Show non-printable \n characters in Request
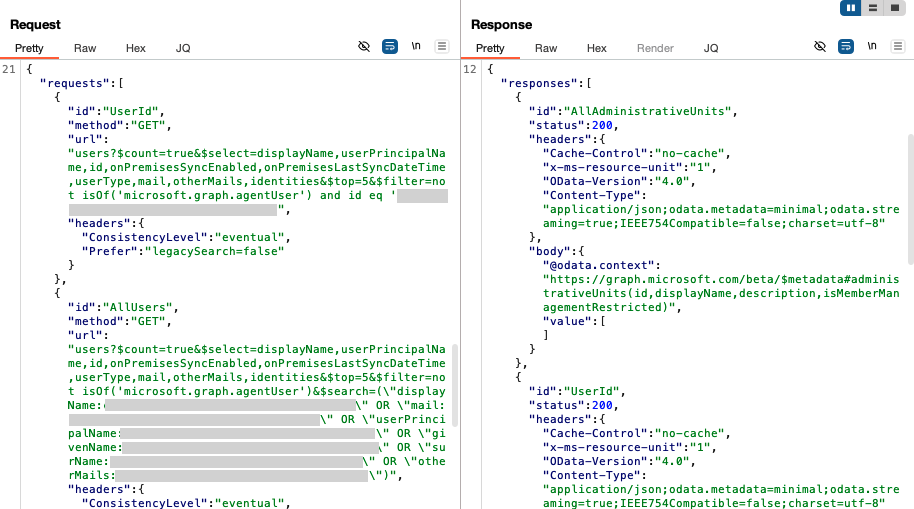The width and height of the screenshot is (914, 509). (416, 47)
